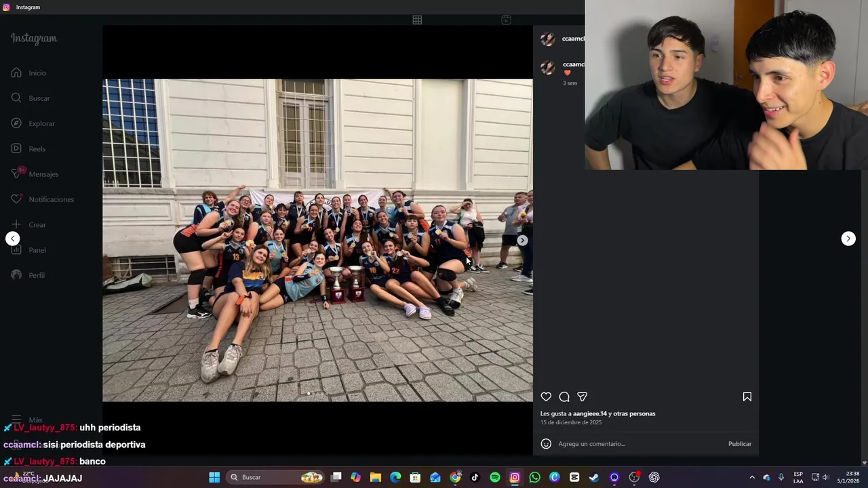Open Perfil in the sidebar
The height and width of the screenshot is (488, 868).
(x=28, y=275)
